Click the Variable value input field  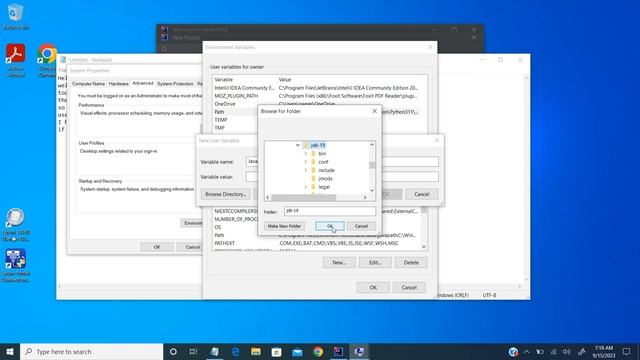[x=343, y=177]
